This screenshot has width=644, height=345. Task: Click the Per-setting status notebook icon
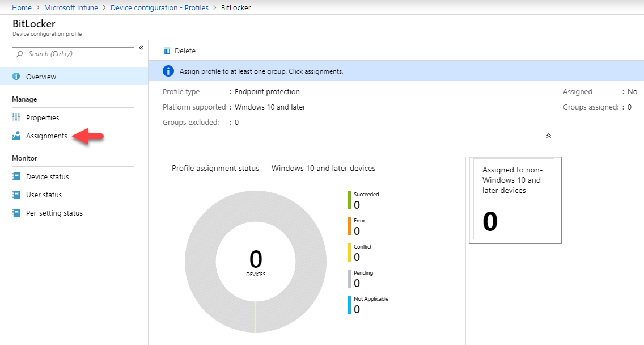[16, 213]
